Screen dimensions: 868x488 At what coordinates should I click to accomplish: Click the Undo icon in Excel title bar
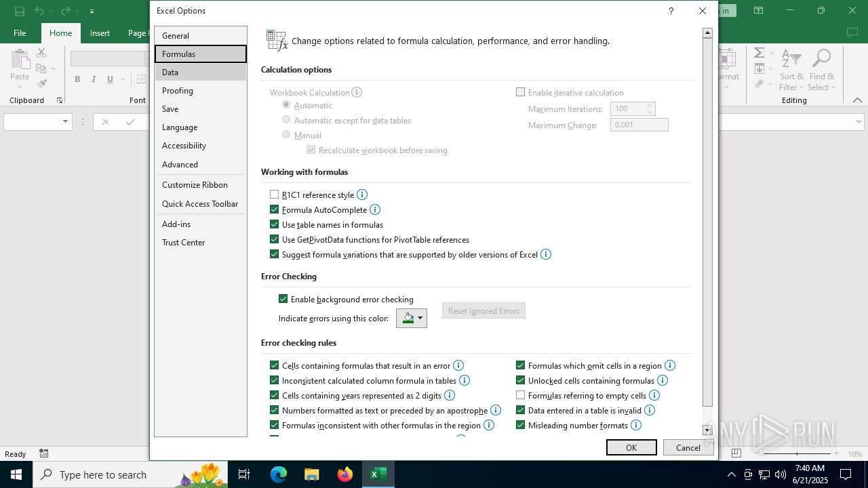pyautogui.click(x=39, y=11)
